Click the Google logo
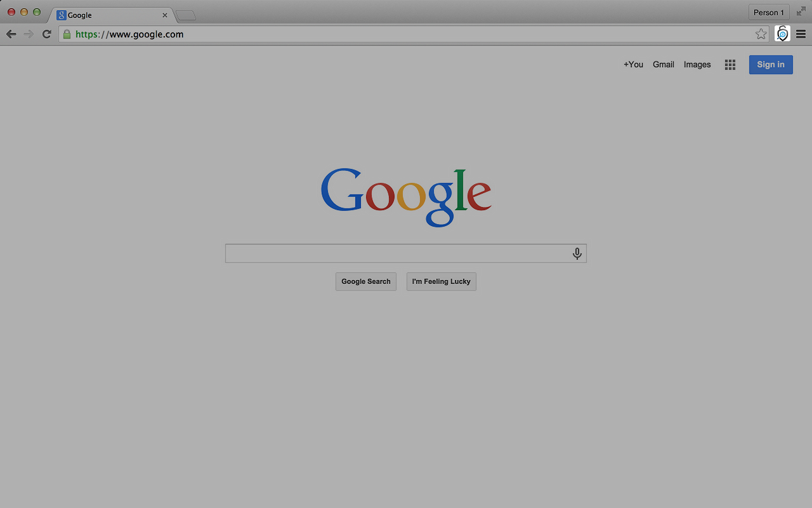 pyautogui.click(x=406, y=197)
